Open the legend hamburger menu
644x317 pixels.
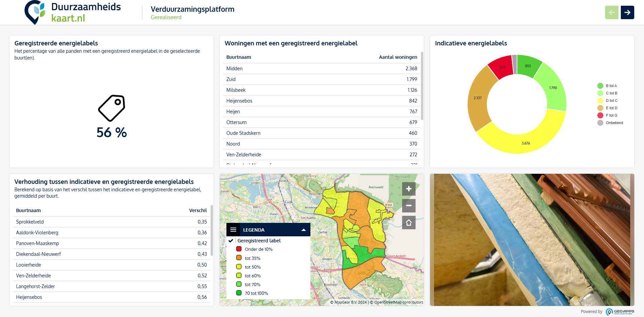[x=233, y=230]
